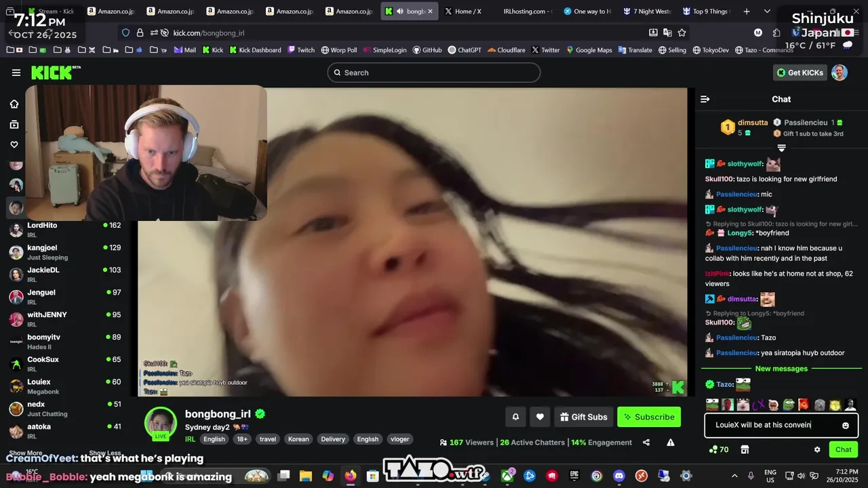Open aatoka channel in sidebar
This screenshot has width=868, height=488.
tap(64, 431)
